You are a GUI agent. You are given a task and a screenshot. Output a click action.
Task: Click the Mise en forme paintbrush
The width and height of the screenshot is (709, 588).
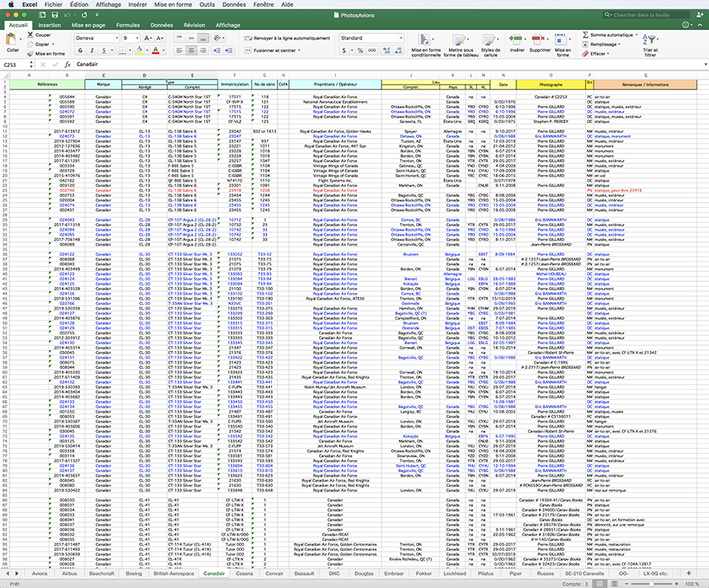coord(30,53)
